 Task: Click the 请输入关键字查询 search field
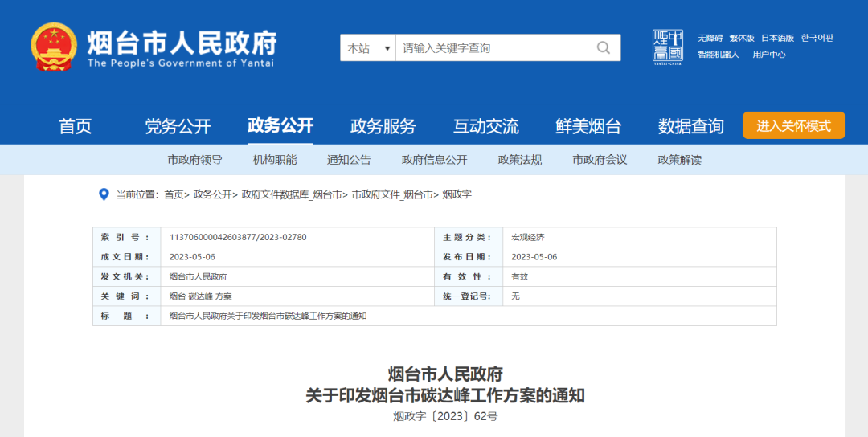[494, 48]
